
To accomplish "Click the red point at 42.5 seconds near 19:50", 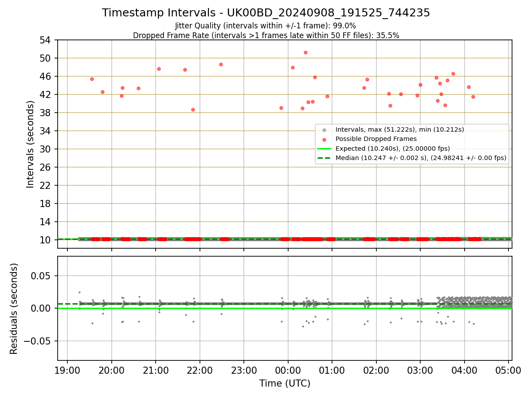I will [x=102, y=92].
